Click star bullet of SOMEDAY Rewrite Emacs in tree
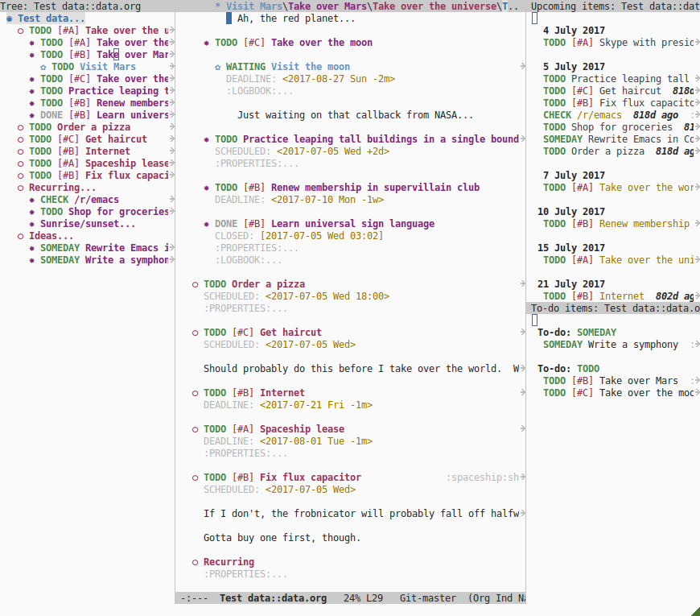Viewport: 700px width, 616px height. [x=31, y=248]
